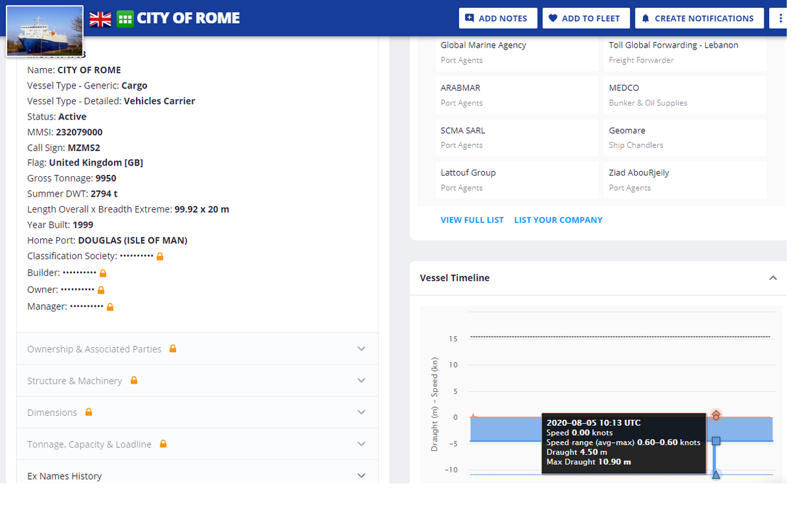Open the Geomare ship chandlers card
This screenshot has height=528, width=812.
click(685, 137)
